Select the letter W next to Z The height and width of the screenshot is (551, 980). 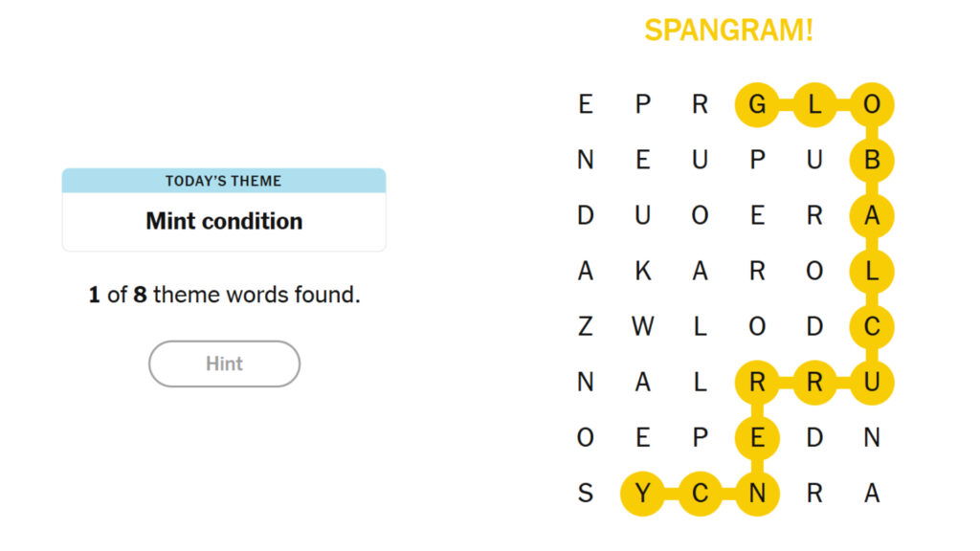point(643,326)
